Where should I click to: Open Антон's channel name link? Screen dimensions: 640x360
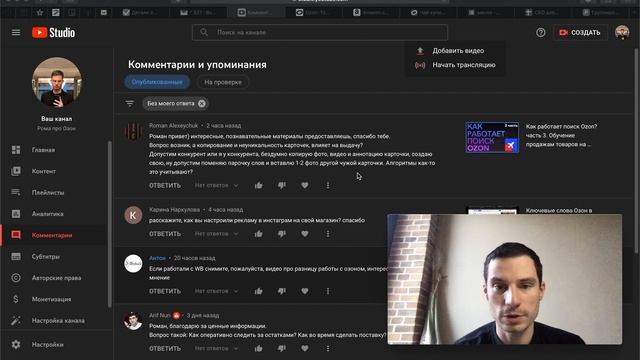157,258
